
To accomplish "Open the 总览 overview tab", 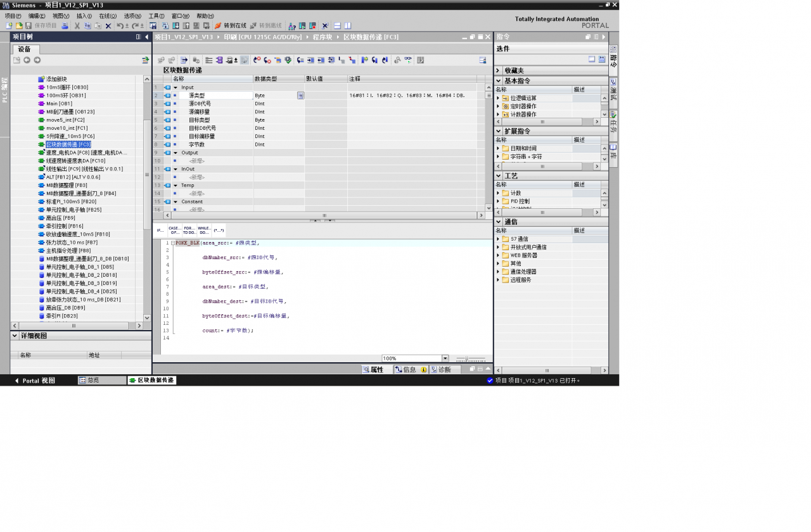I will [101, 381].
